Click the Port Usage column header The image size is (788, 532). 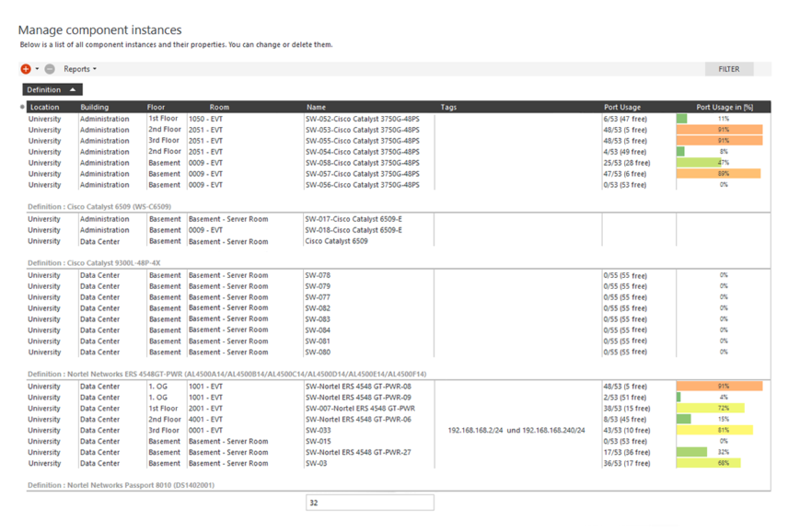(x=622, y=107)
